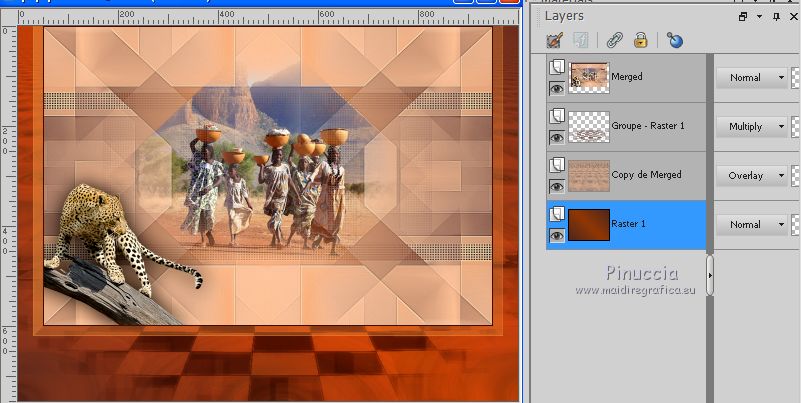Viewport: 801px width, 403px height.
Task: Hide the Raster 1 layer via its eye
Action: pos(557,235)
